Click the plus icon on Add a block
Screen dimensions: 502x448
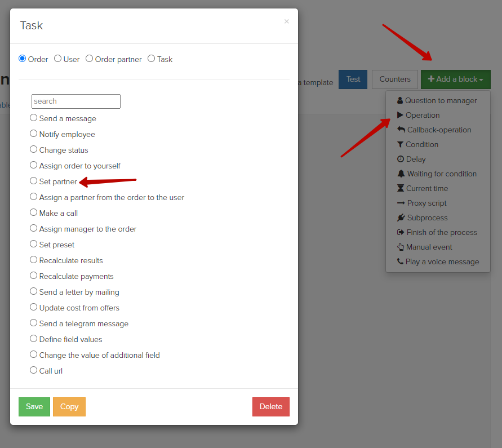tap(431, 79)
